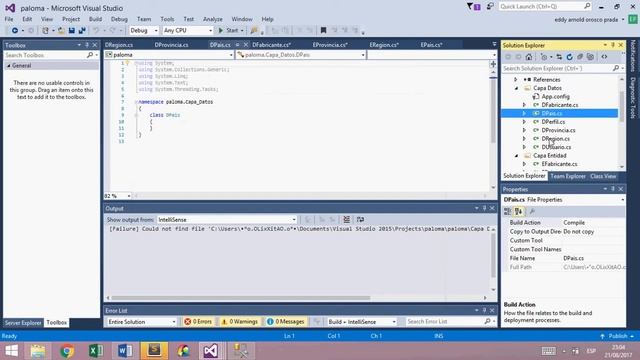Click Sync with Active Document icon
Screen dimensions: 640x360
pyautogui.click(x=559, y=57)
